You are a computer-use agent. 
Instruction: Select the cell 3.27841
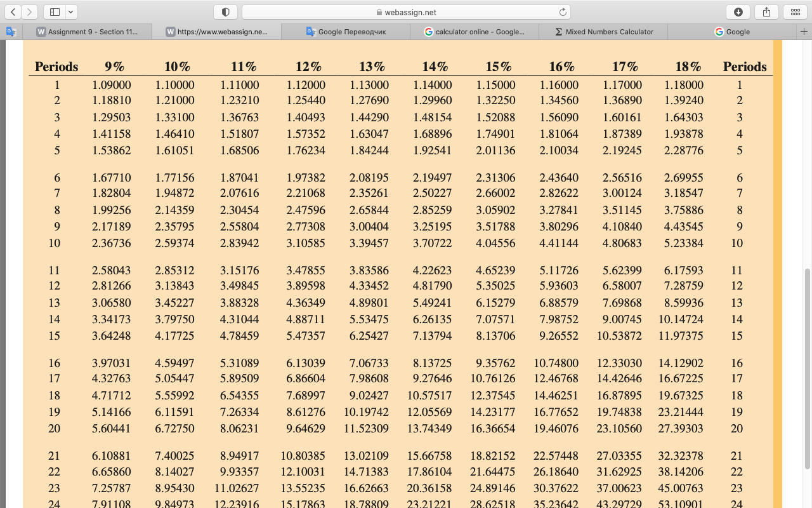point(559,210)
